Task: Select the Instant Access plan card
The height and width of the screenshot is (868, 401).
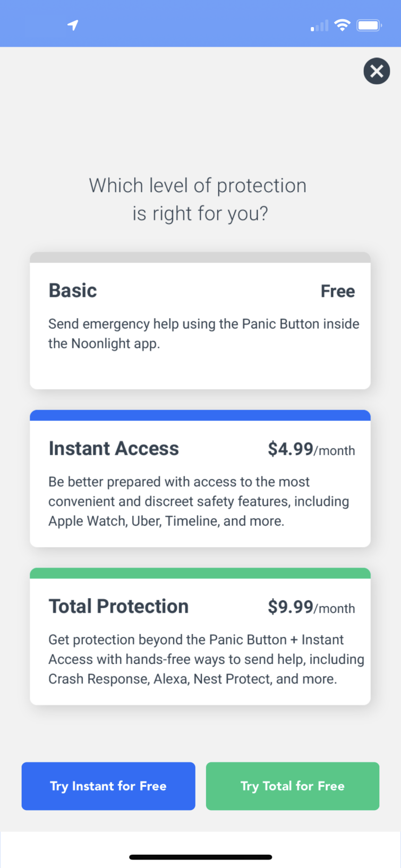Action: click(200, 479)
